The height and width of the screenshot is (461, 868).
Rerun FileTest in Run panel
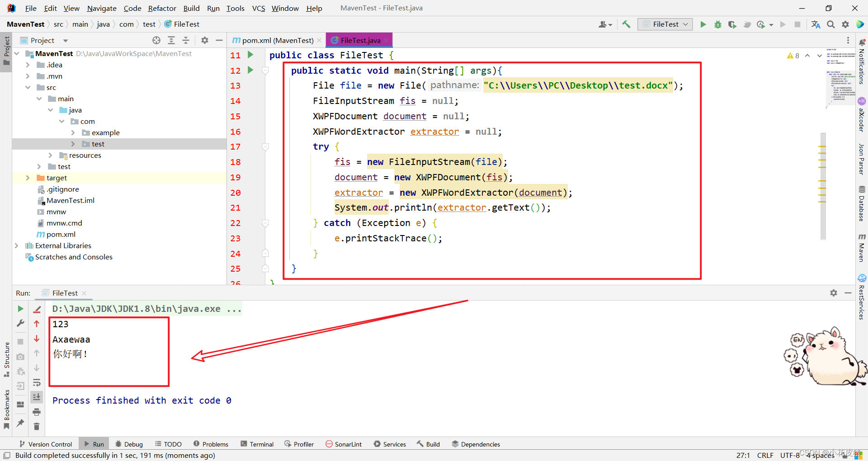tap(20, 309)
